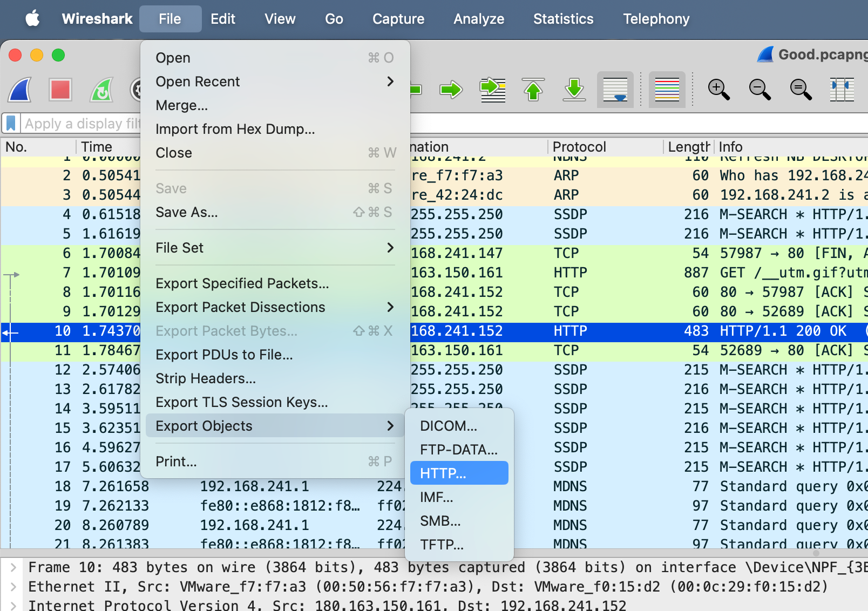Expand the Ethernet II details row
868x611 pixels.
[x=13, y=587]
